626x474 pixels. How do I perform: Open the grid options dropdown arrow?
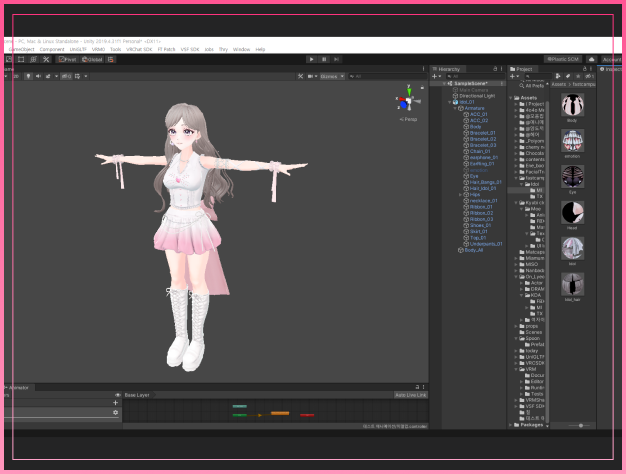pos(86,76)
